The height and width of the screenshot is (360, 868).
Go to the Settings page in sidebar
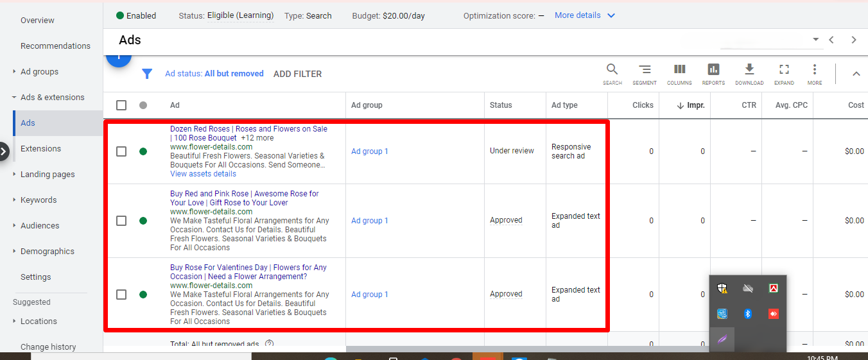[35, 277]
